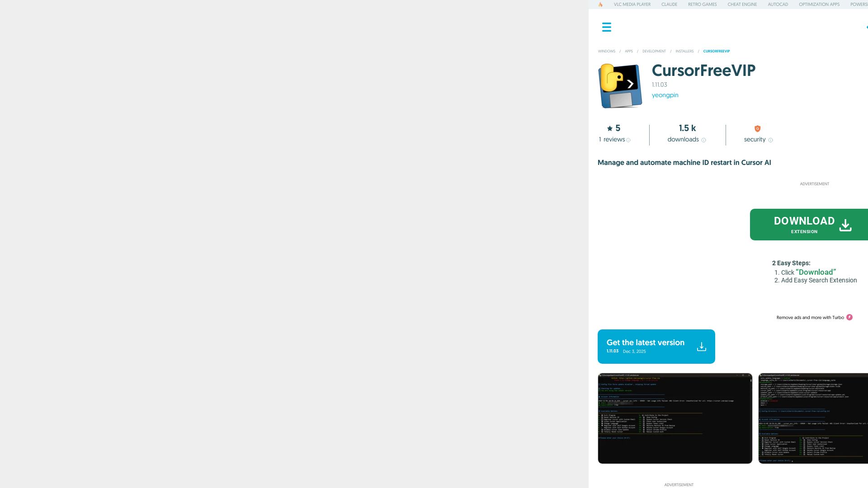The height and width of the screenshot is (488, 868).
Task: Open Retro Games topic link
Action: click(702, 5)
